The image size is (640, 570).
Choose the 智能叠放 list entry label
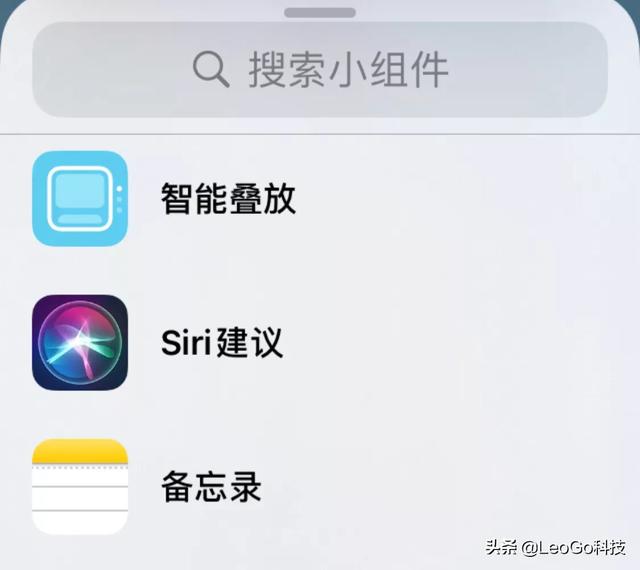point(228,198)
